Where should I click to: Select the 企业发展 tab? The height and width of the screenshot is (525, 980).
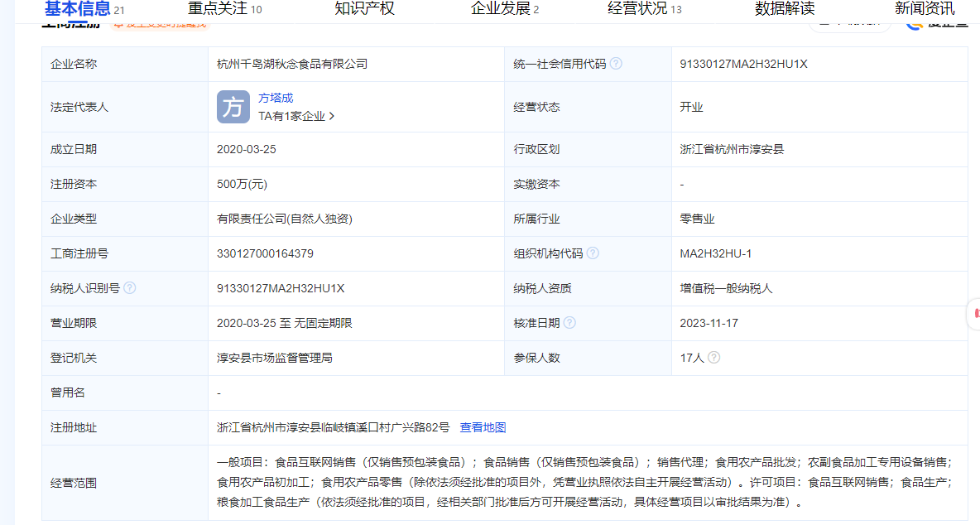504,9
